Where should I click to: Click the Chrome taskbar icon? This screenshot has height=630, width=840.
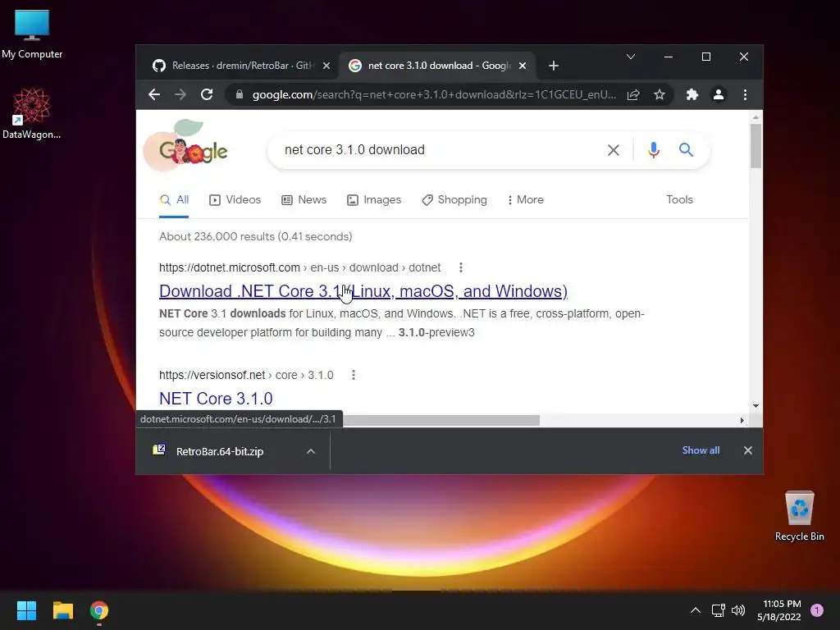[x=99, y=610]
